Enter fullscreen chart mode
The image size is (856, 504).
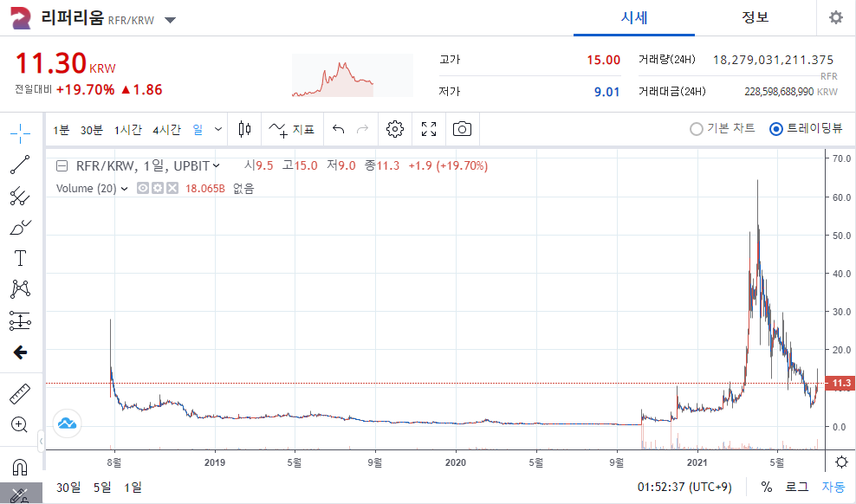429,129
